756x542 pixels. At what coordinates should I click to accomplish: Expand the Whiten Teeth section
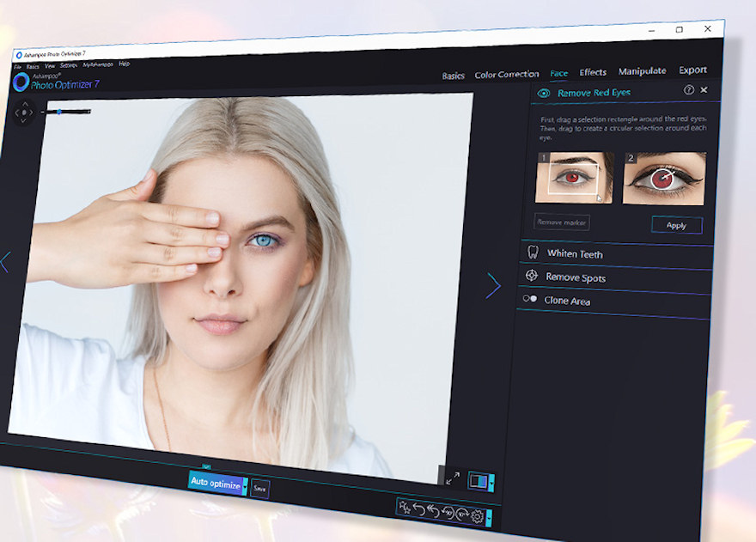(x=575, y=254)
